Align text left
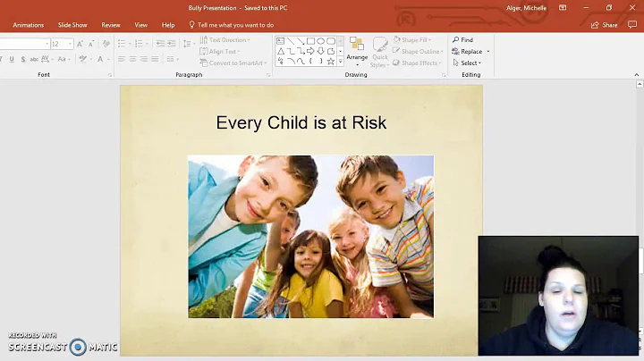This screenshot has width=644, height=361. pos(122,59)
